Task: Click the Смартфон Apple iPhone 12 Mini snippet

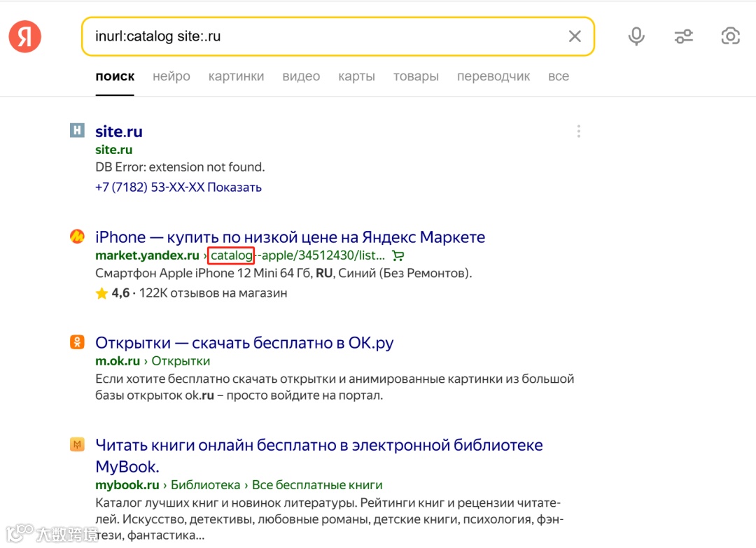Action: coord(283,273)
